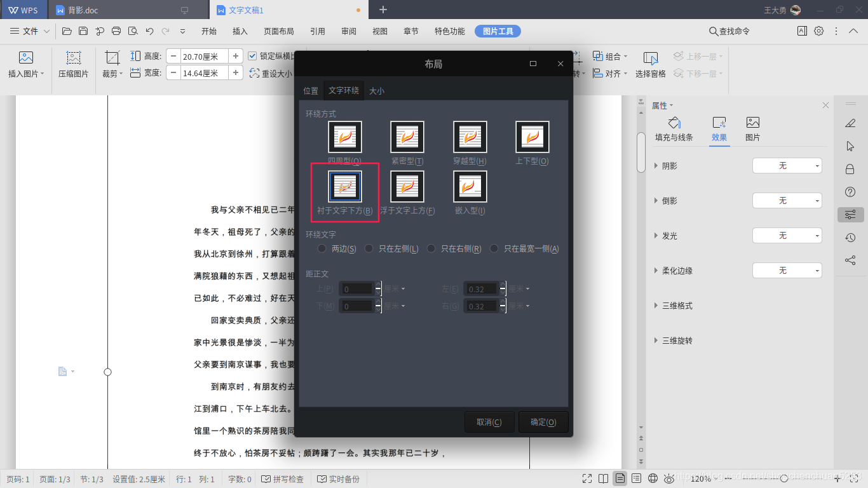The height and width of the screenshot is (488, 868).
Task: Click the Cancel (取消) button
Action: 489,422
